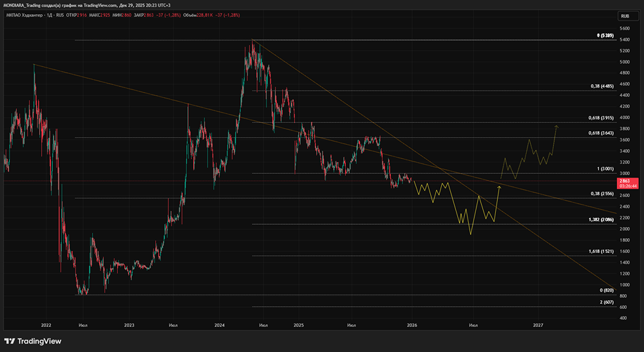The image size is (644, 352).
Task: Select the Fibonacci label 0,38 (4485)
Action: click(x=602, y=86)
